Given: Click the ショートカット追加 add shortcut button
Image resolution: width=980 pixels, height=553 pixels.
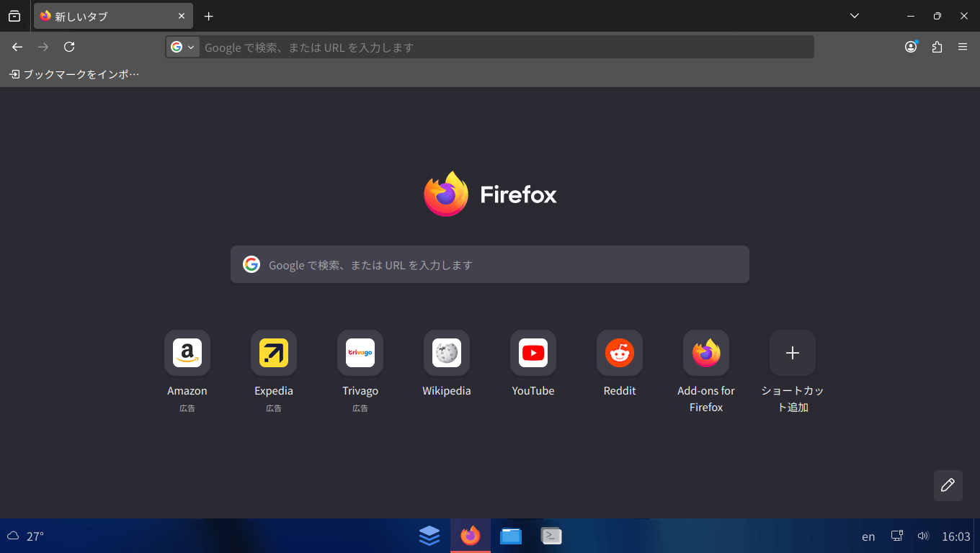Looking at the screenshot, I should 793,353.
